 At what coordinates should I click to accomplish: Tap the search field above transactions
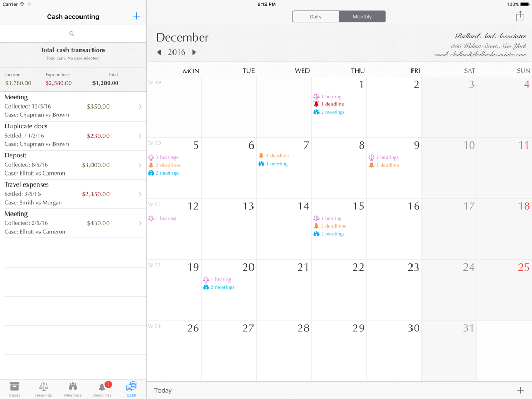(73, 33)
